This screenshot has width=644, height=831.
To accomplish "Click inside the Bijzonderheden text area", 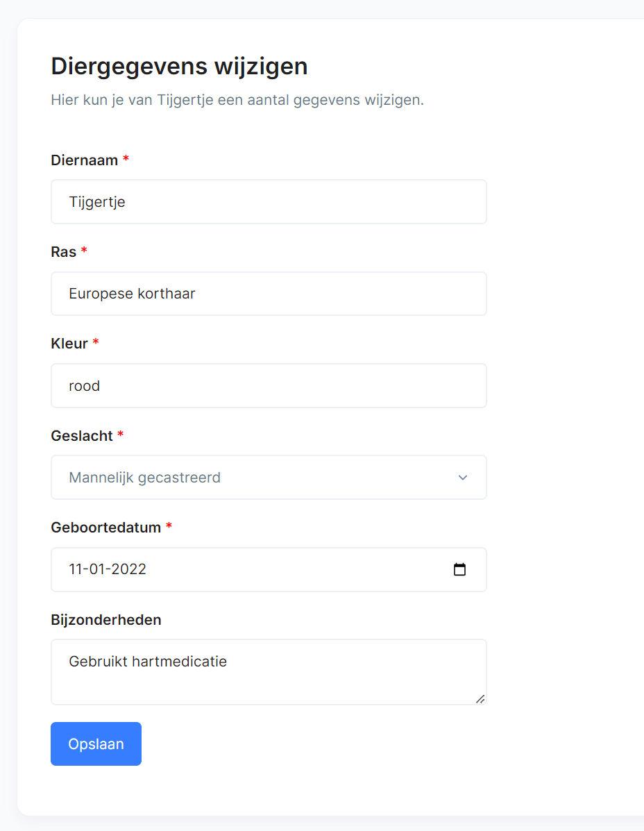I will (x=269, y=672).
